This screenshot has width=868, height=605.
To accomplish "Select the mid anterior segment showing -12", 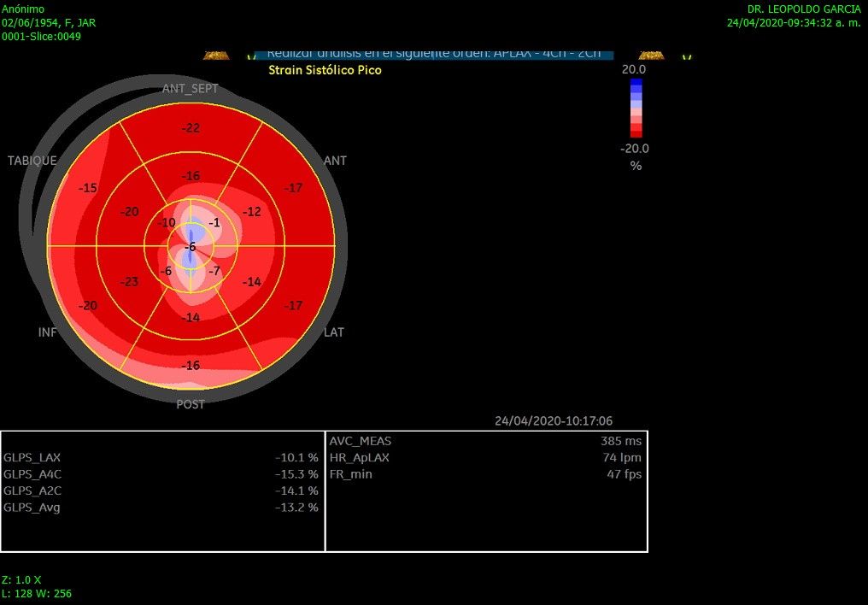I will point(251,212).
